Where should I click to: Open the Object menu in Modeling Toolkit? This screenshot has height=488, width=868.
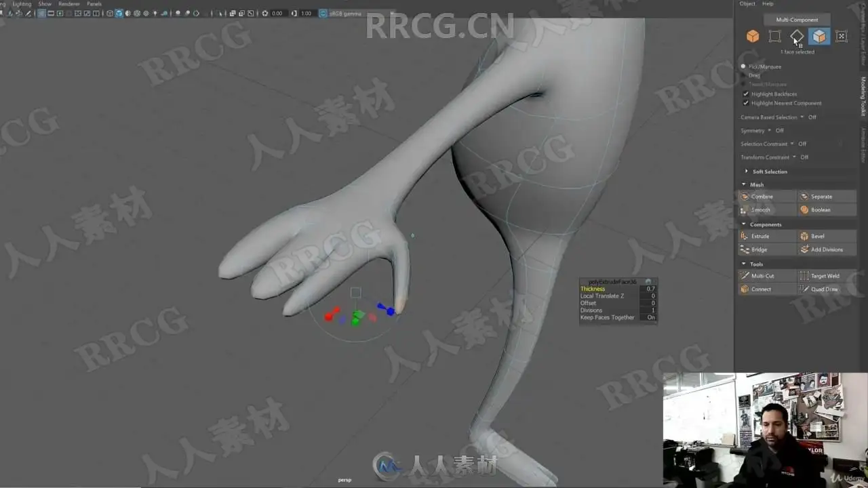pyautogui.click(x=747, y=3)
